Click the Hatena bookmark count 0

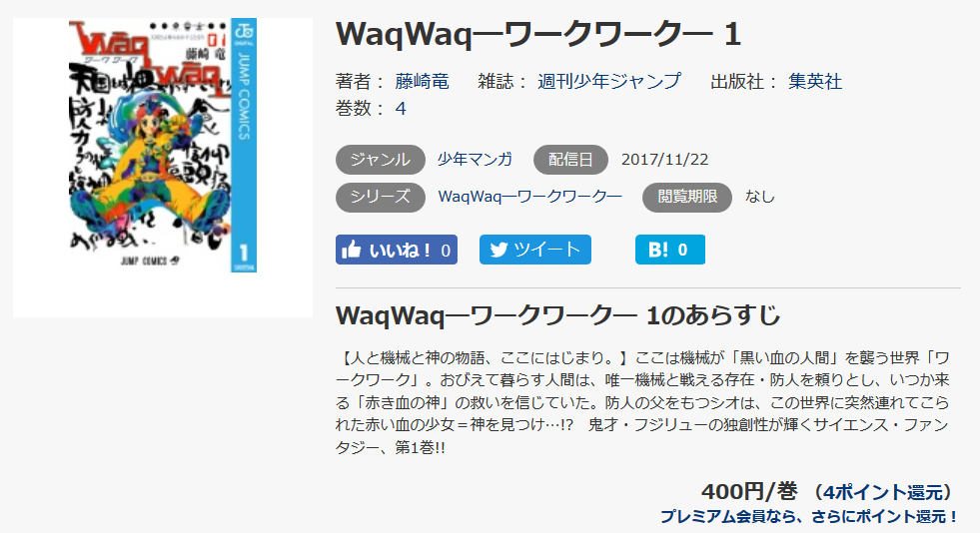[x=682, y=251]
